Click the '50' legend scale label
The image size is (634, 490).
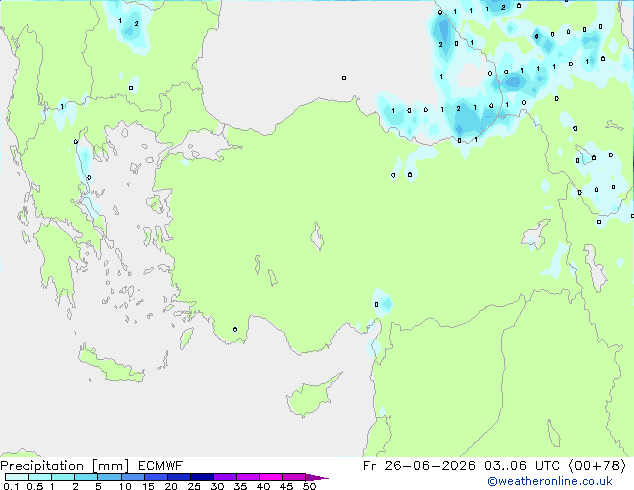[309, 486]
